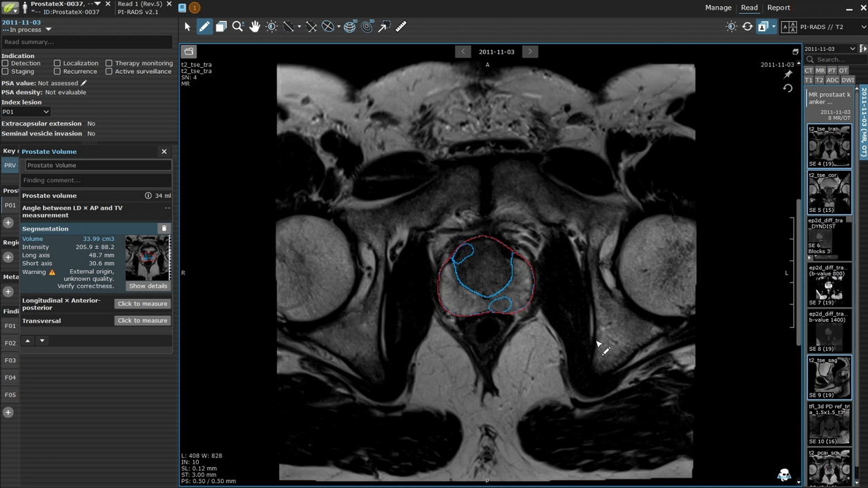
Task: Switch to the Report tab
Action: [778, 8]
